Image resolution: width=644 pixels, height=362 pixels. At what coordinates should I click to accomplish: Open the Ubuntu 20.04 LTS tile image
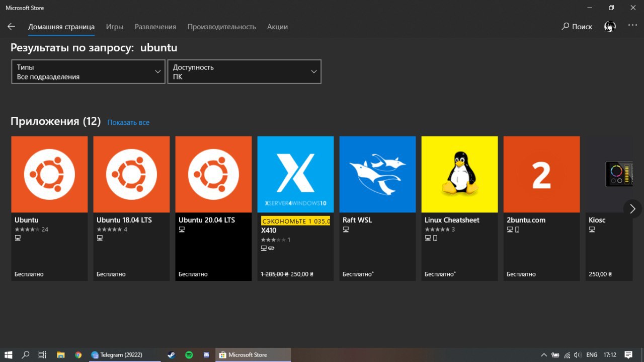[x=213, y=174]
